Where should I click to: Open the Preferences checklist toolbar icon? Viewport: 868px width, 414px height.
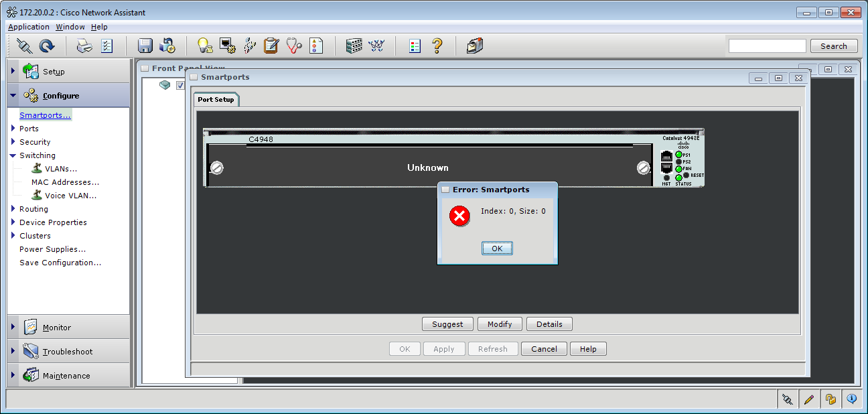coord(106,46)
